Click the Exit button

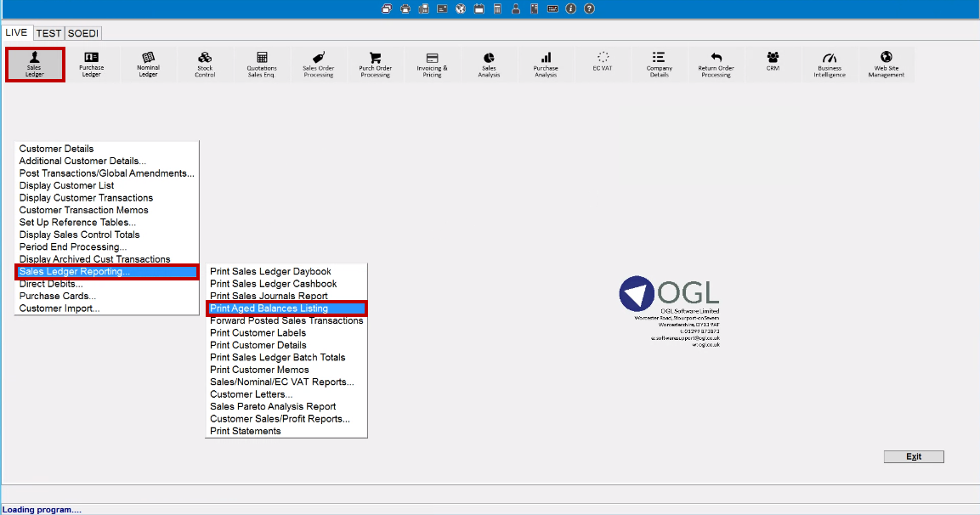click(x=914, y=457)
